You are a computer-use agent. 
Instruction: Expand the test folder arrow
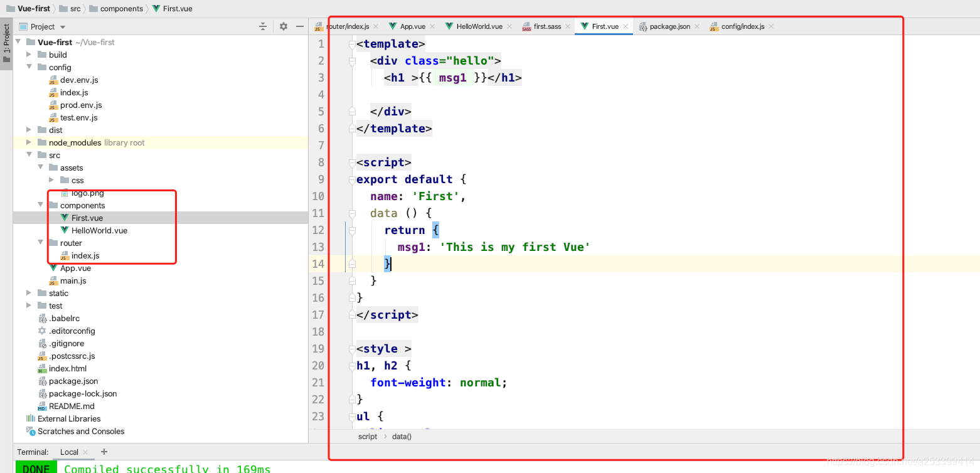coord(29,306)
